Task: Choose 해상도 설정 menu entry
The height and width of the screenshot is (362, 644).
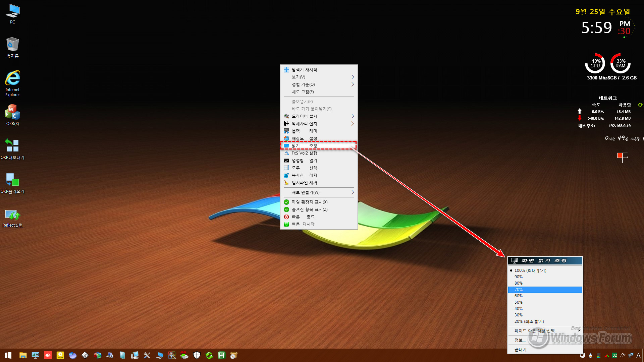Action: 319,138
